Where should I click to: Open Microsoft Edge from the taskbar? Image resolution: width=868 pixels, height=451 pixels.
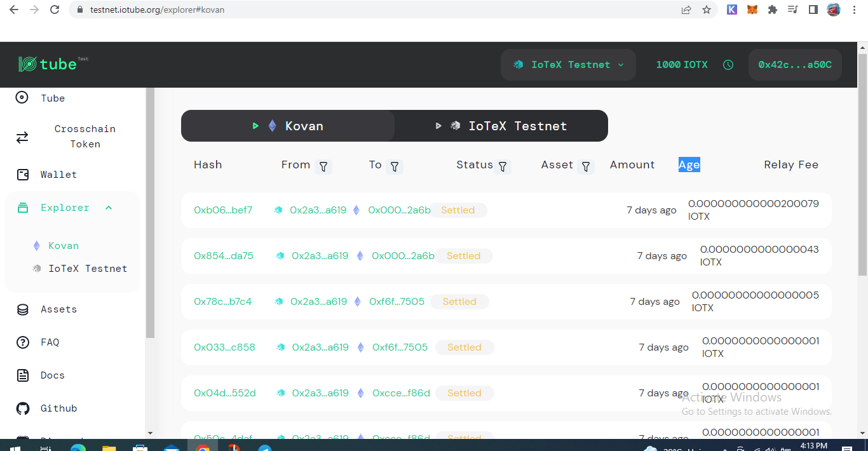(78, 447)
